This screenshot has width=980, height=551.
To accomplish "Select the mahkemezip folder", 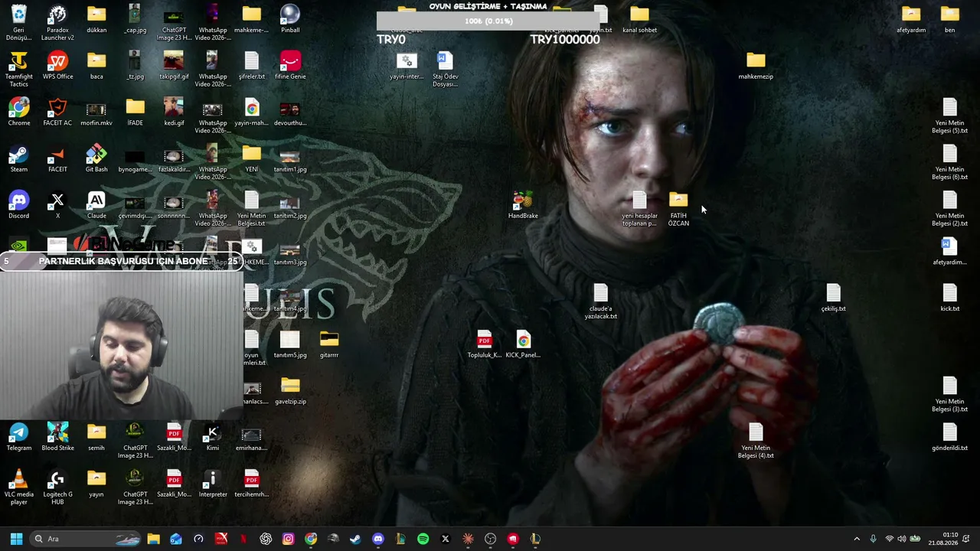I will tap(756, 65).
